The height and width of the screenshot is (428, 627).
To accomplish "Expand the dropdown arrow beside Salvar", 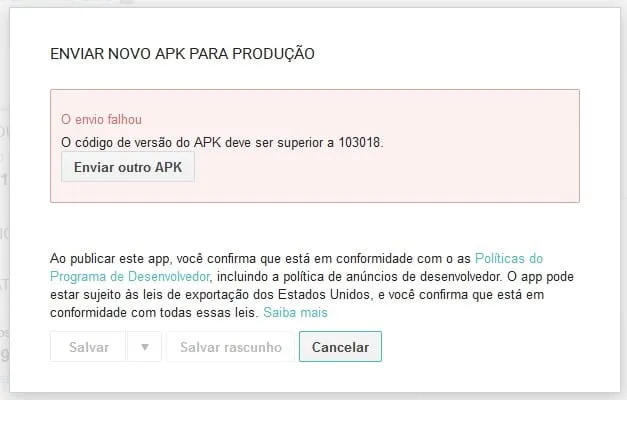I will 144,347.
